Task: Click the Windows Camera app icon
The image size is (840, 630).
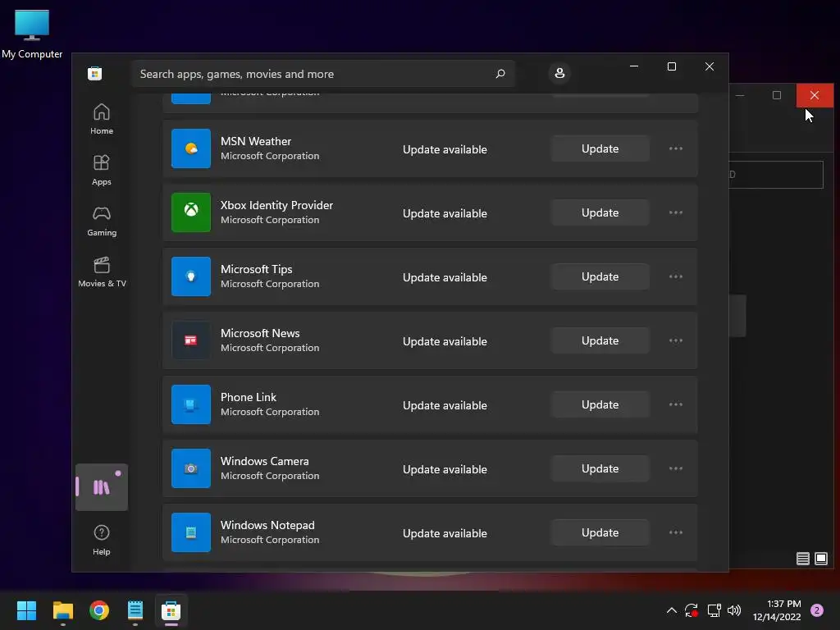Action: (190, 468)
